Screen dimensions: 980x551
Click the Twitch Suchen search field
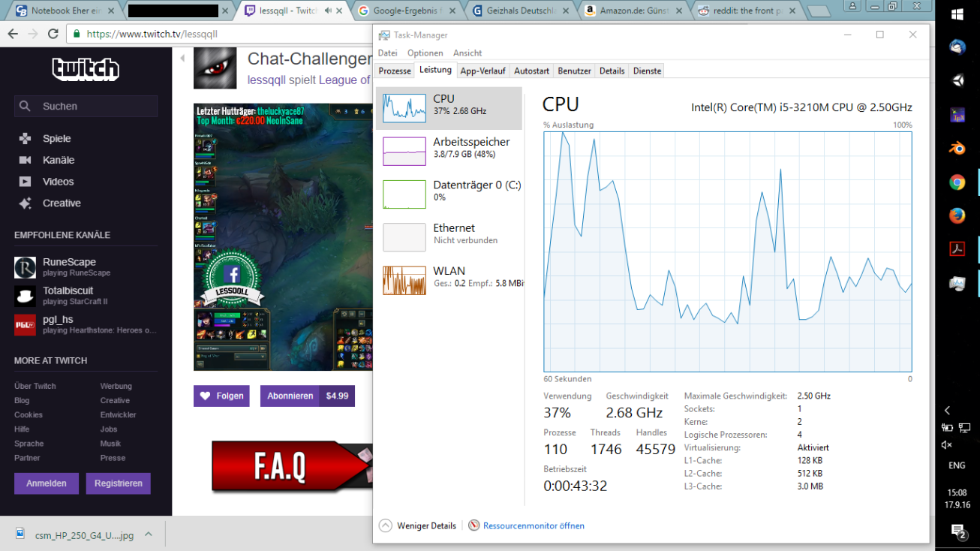(86, 107)
